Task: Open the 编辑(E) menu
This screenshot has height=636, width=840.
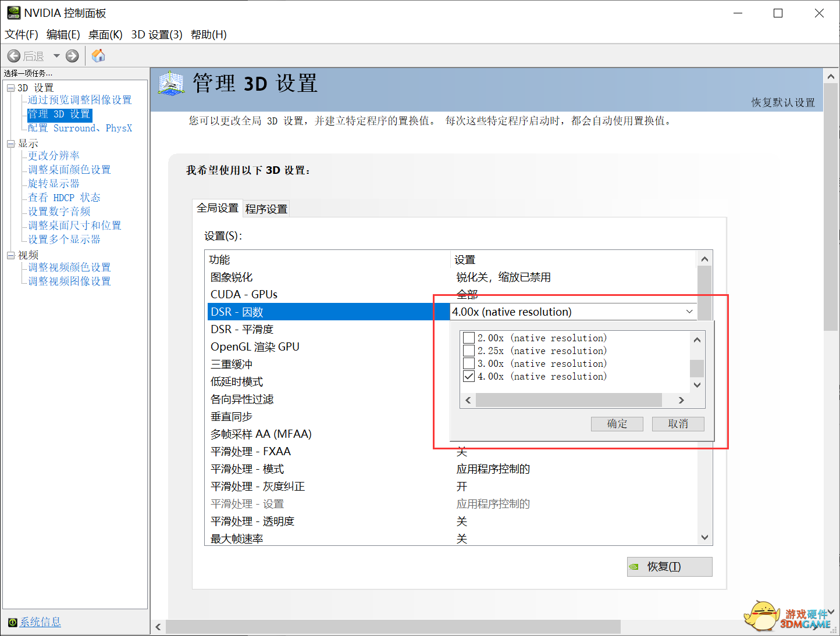Action: [x=63, y=35]
